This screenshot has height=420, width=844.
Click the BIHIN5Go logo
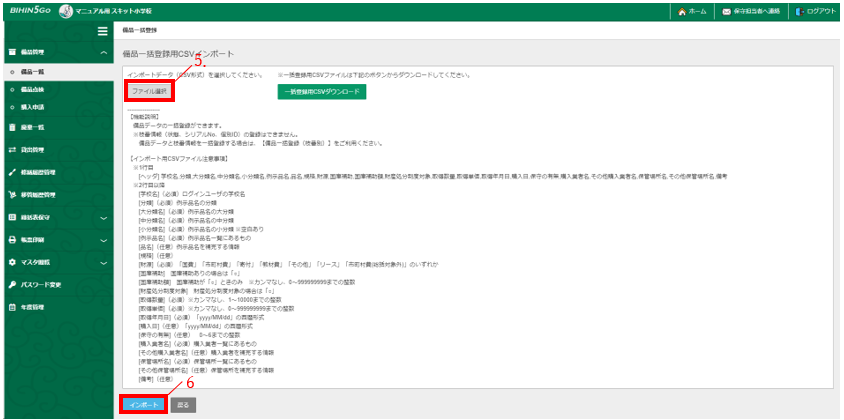tap(25, 11)
